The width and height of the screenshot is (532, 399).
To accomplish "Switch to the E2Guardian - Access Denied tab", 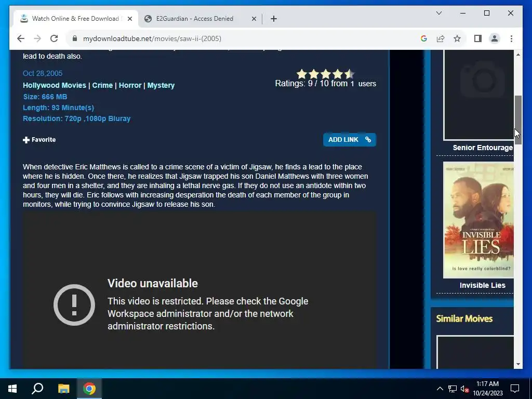I will tap(200, 19).
